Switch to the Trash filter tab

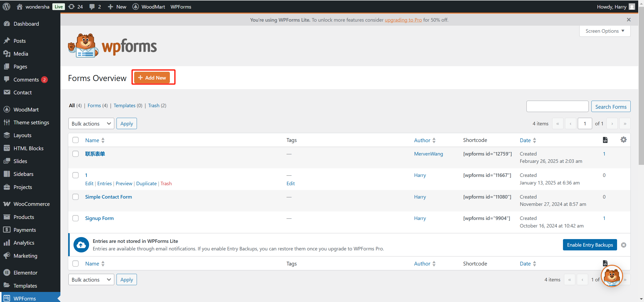pos(154,105)
